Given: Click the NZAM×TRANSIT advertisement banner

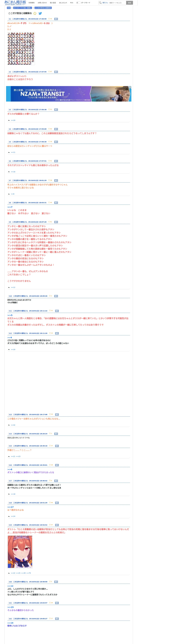Looking at the screenshot, I should pos(69,94).
